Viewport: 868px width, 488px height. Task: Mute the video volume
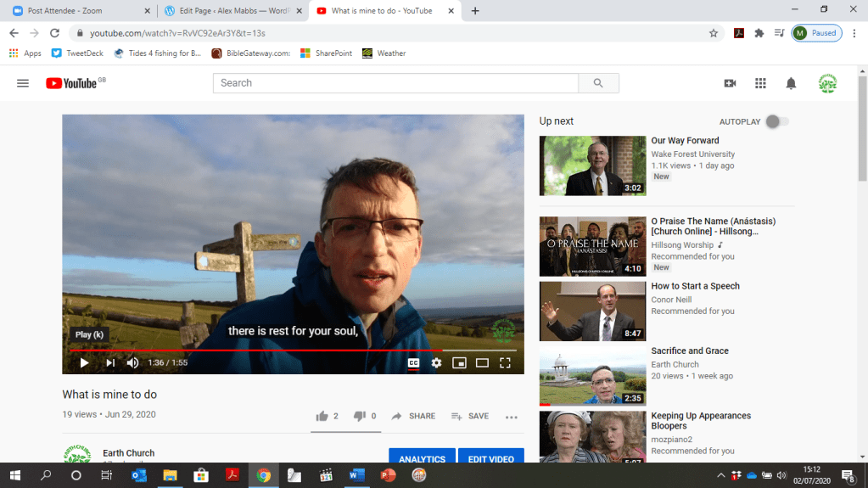click(132, 363)
